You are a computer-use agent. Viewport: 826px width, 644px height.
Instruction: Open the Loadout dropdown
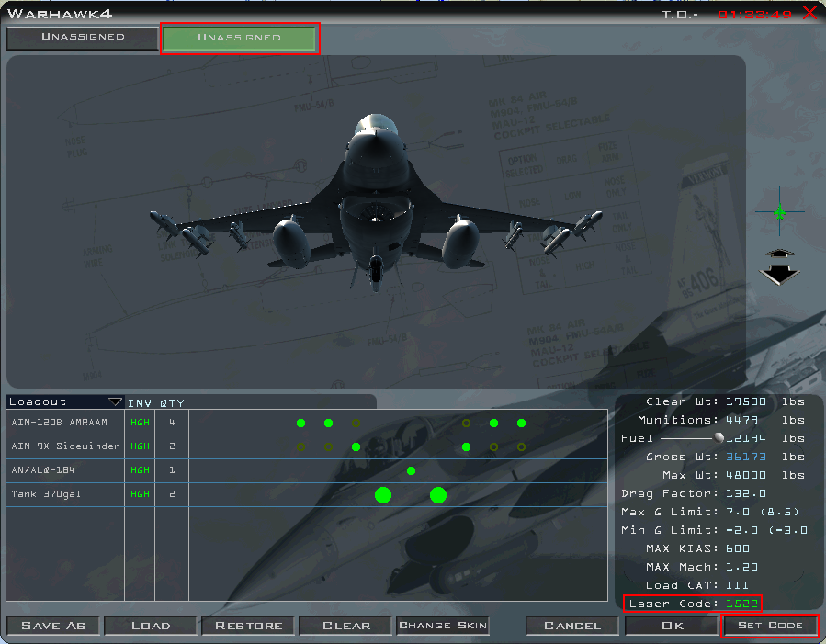(x=116, y=401)
